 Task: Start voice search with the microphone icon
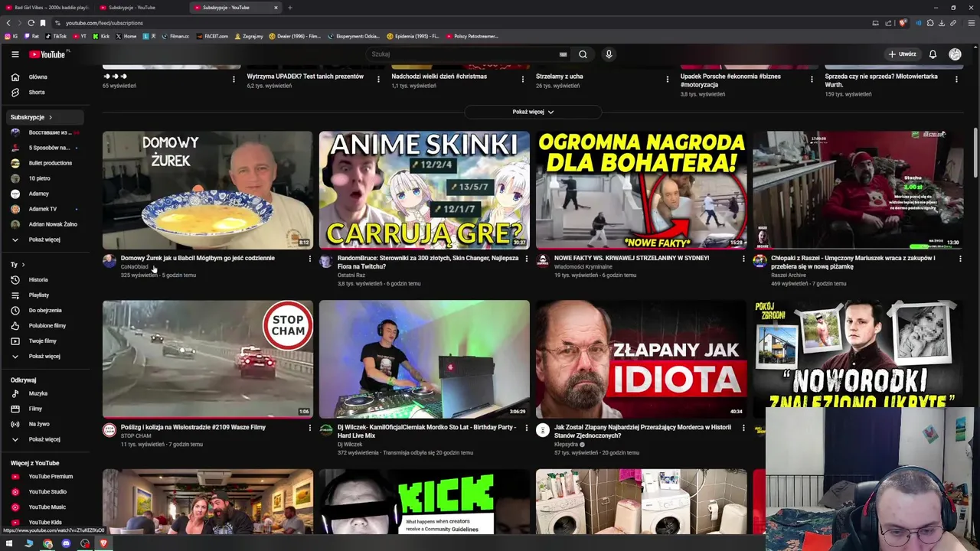tap(609, 54)
